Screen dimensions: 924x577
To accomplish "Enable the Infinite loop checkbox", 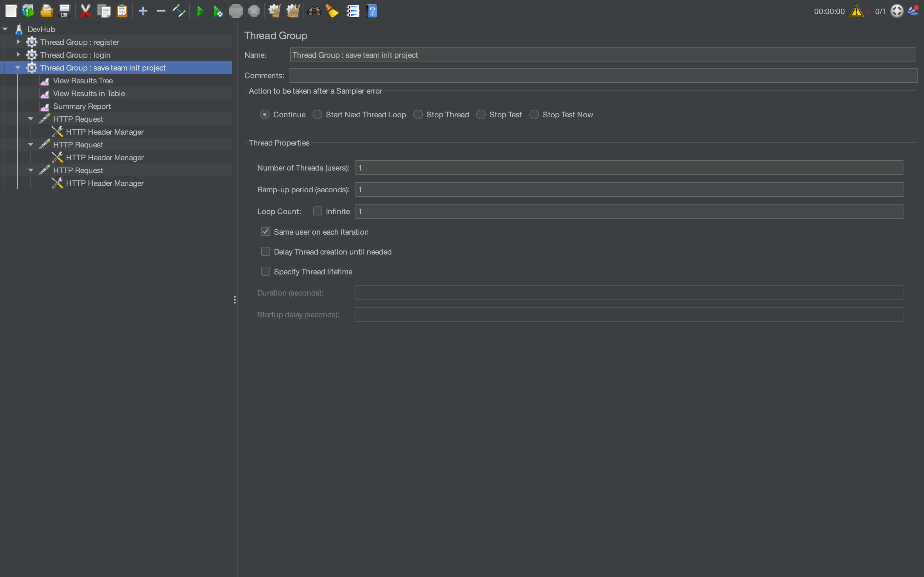I will point(317,211).
